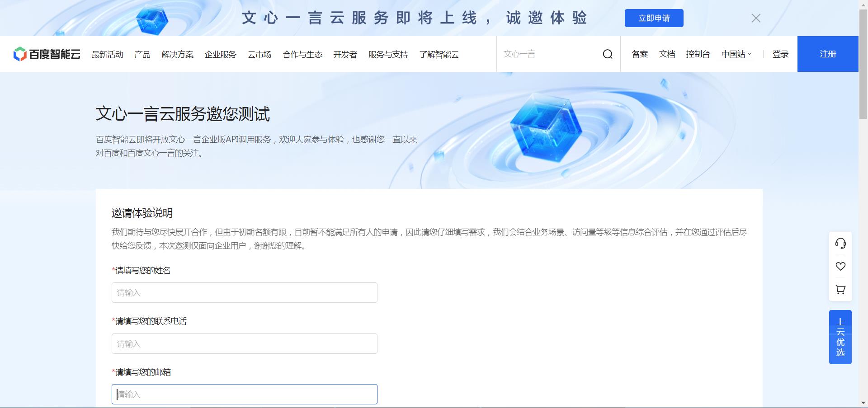Expand the 中国站 region dropdown
868x408 pixels.
click(736, 54)
